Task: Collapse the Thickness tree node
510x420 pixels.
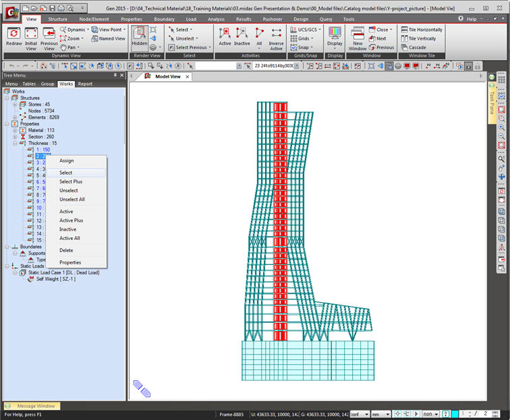Action: click(x=15, y=143)
